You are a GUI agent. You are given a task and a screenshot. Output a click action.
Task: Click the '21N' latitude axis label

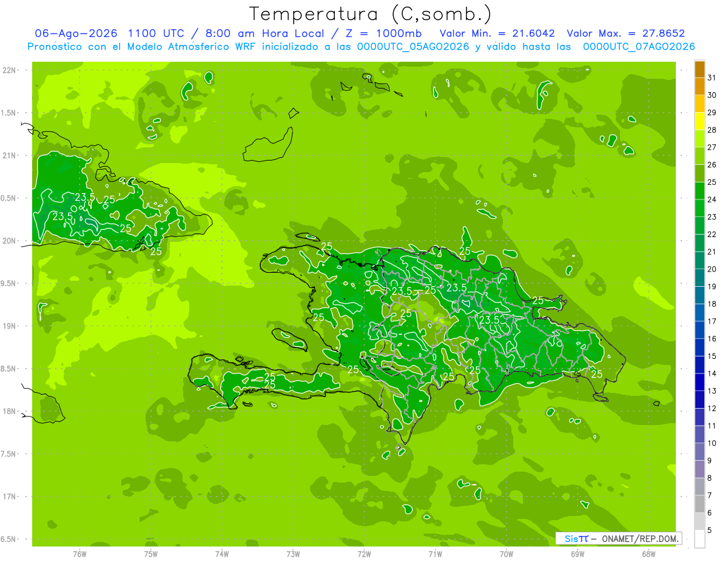coord(8,155)
